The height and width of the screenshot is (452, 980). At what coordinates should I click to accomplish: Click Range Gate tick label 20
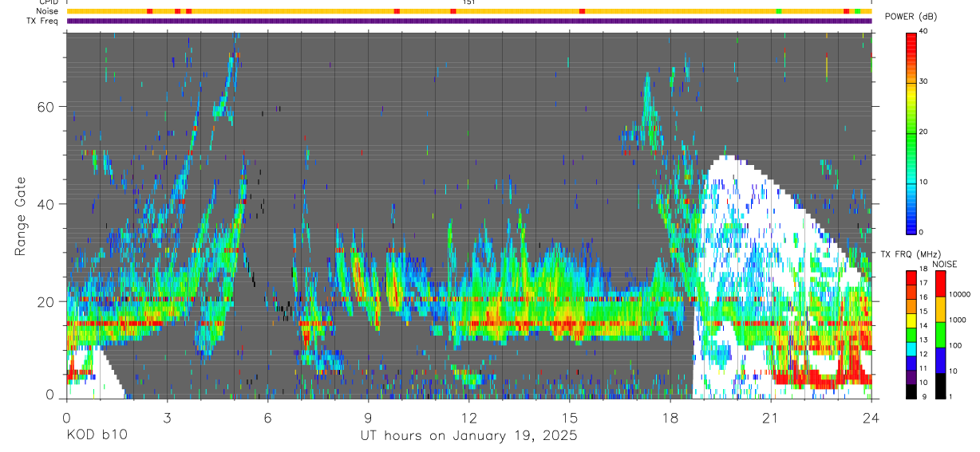[x=46, y=301]
